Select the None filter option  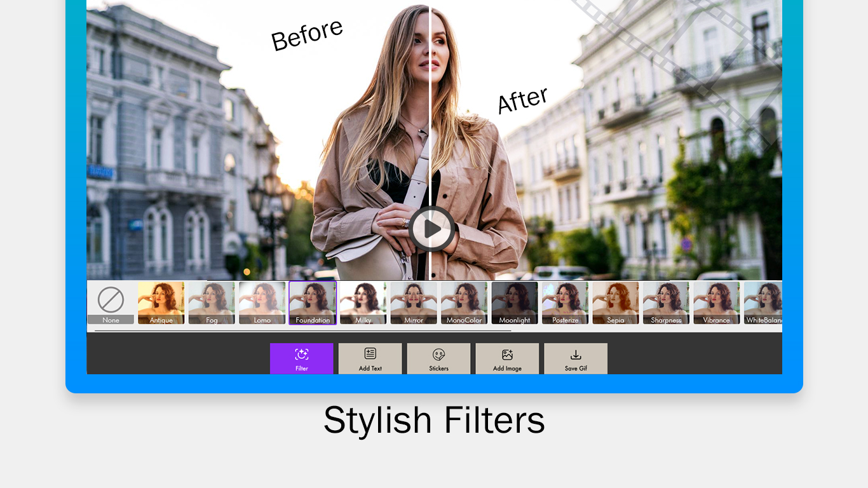pyautogui.click(x=111, y=303)
